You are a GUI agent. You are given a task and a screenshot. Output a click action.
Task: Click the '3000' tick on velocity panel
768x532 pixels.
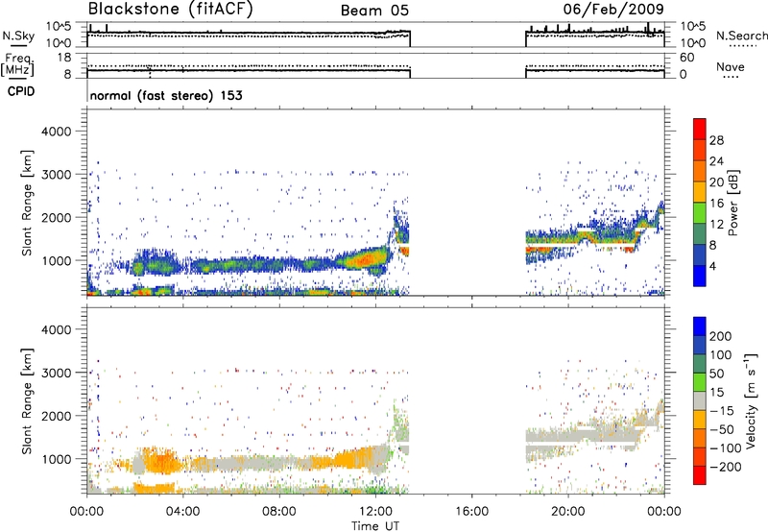click(x=56, y=373)
